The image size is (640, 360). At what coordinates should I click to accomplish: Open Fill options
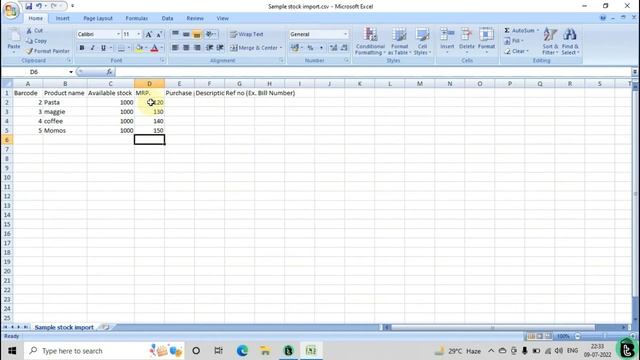point(514,41)
